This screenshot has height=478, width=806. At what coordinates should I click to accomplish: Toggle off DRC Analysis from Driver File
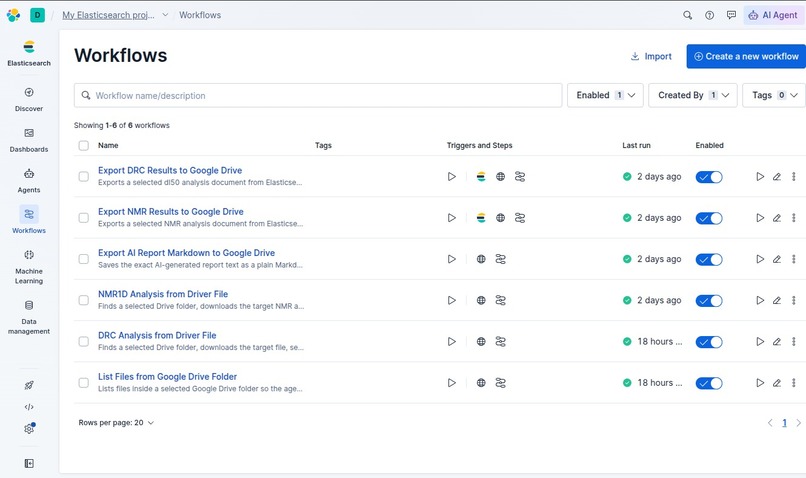point(709,342)
